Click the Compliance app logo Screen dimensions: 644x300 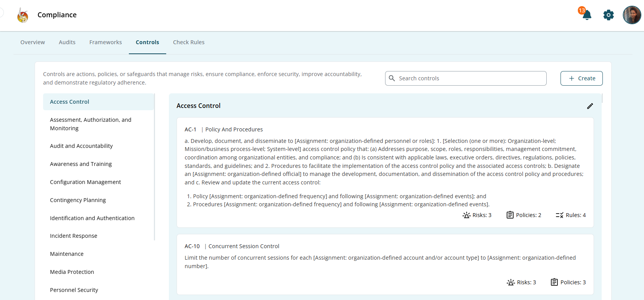[23, 15]
